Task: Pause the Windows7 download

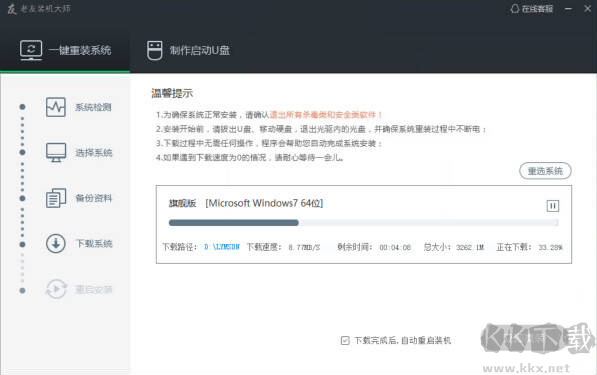Action: point(552,206)
